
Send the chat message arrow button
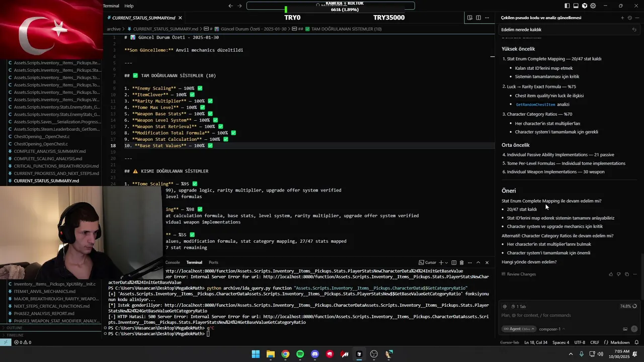coord(634,329)
